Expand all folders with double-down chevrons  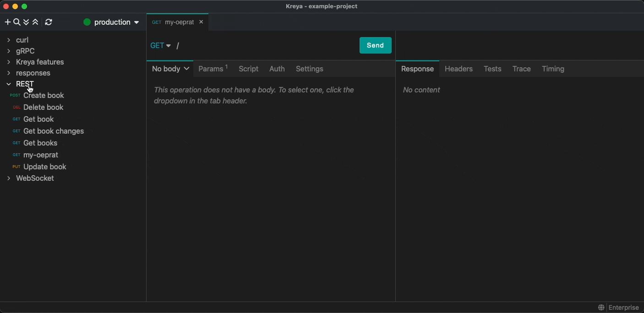26,22
